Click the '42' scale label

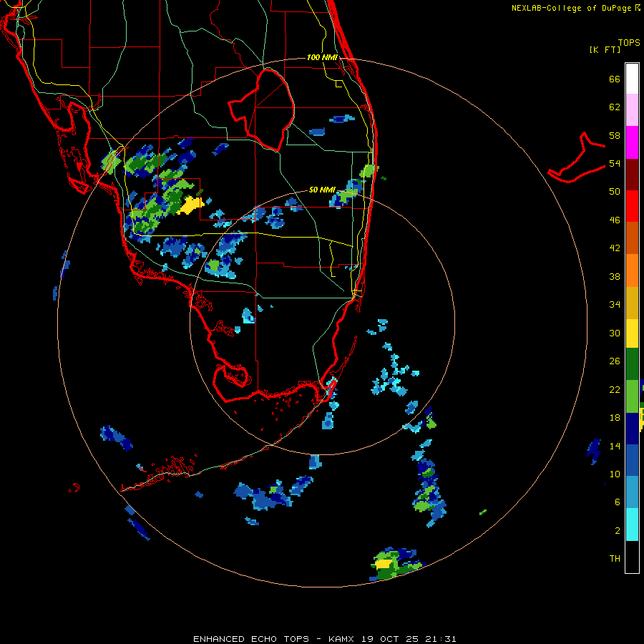click(615, 248)
